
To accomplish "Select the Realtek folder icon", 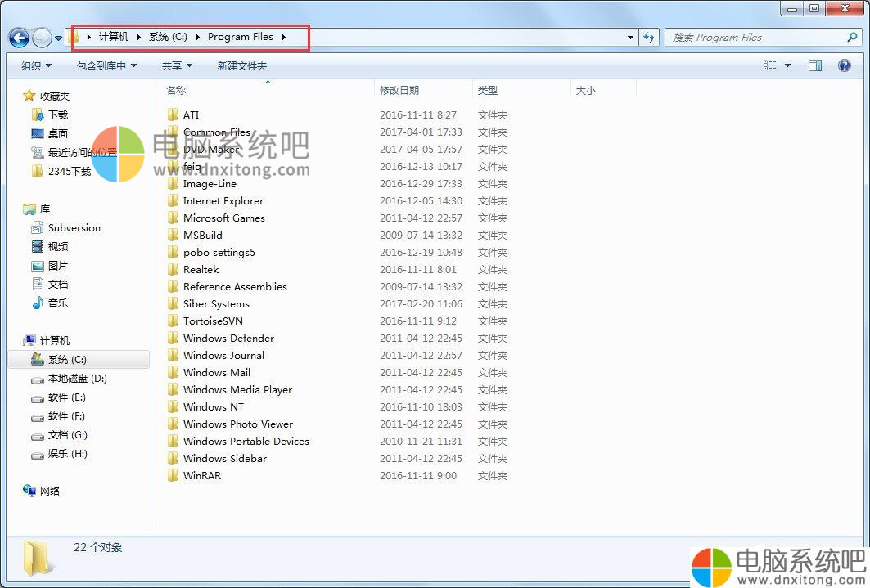I will pyautogui.click(x=174, y=269).
